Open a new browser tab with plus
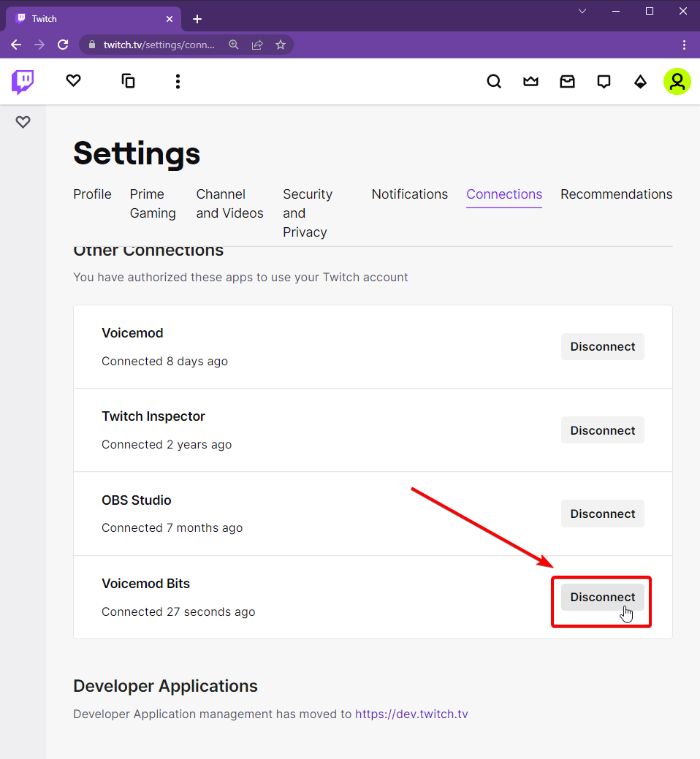The height and width of the screenshot is (759, 700). pos(197,19)
